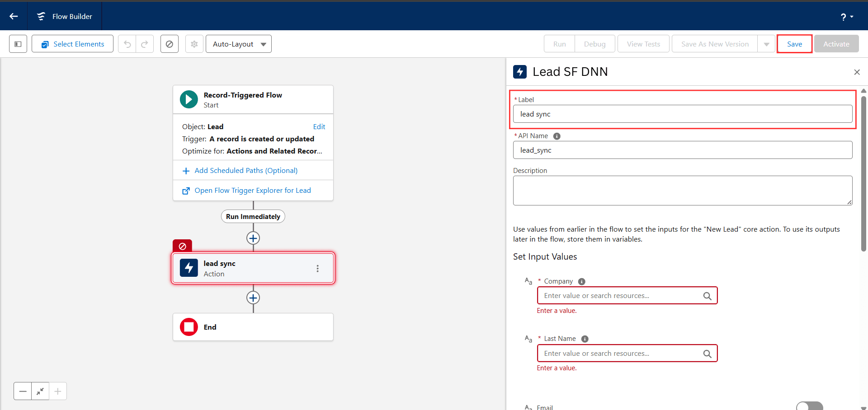
Task: Zoom in the canvas
Action: [58, 391]
